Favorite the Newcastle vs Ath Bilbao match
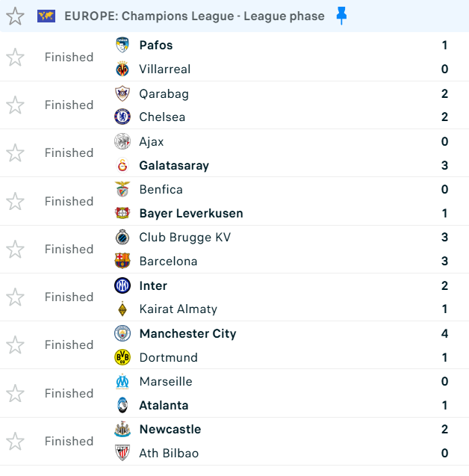This screenshot has height=476, width=469. (15, 441)
